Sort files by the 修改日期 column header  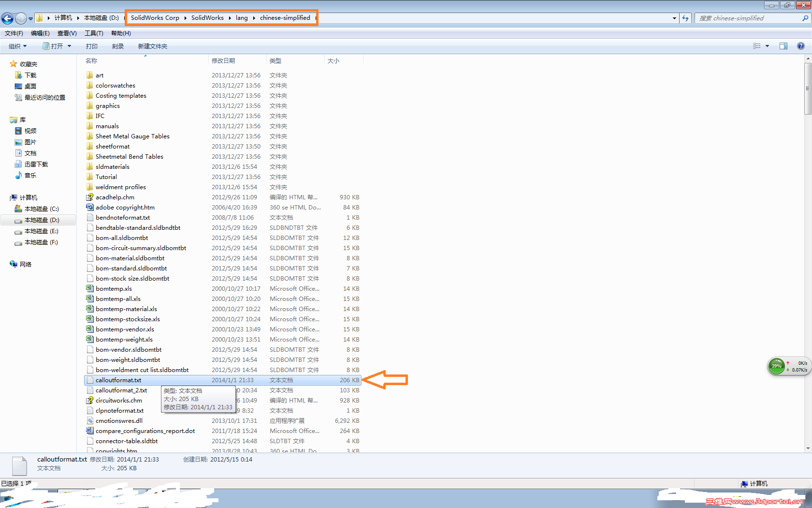pos(223,61)
